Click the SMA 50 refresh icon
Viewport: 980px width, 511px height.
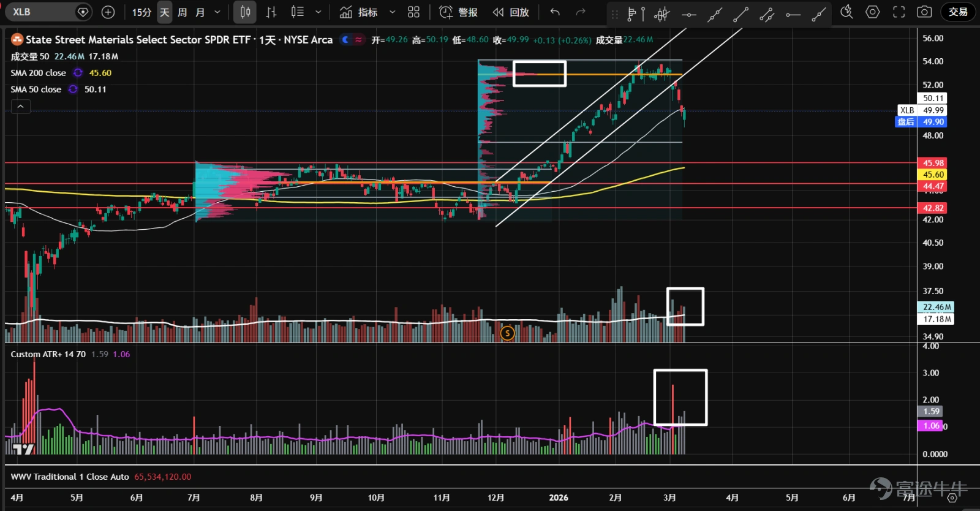pyautogui.click(x=73, y=89)
